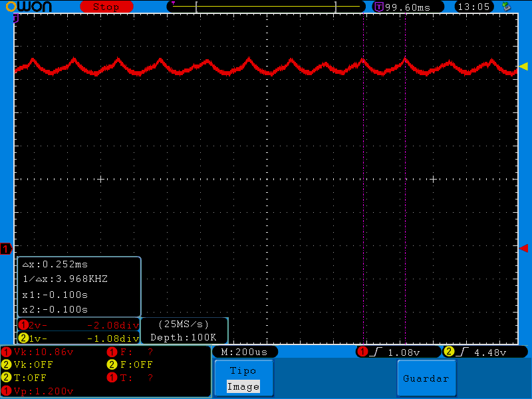
Task: Click the yellow channel 2 icon beside Vk:OFF
Action: point(7,364)
